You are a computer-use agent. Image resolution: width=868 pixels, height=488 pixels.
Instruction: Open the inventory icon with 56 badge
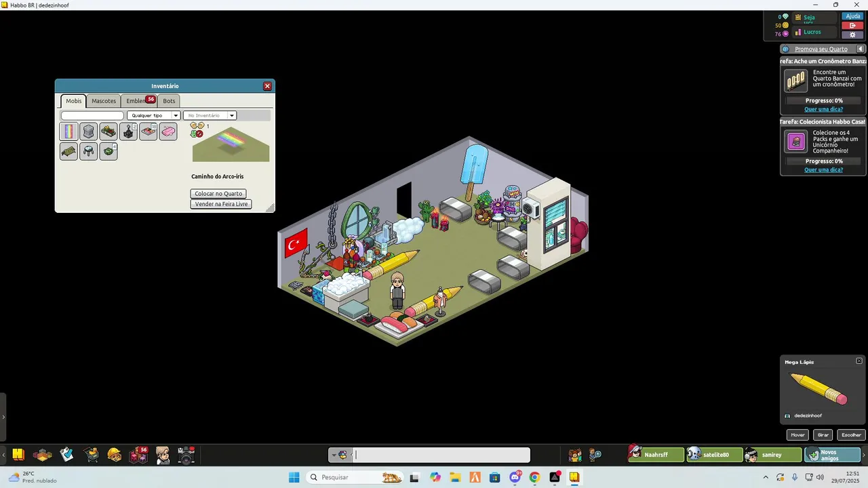point(139,455)
